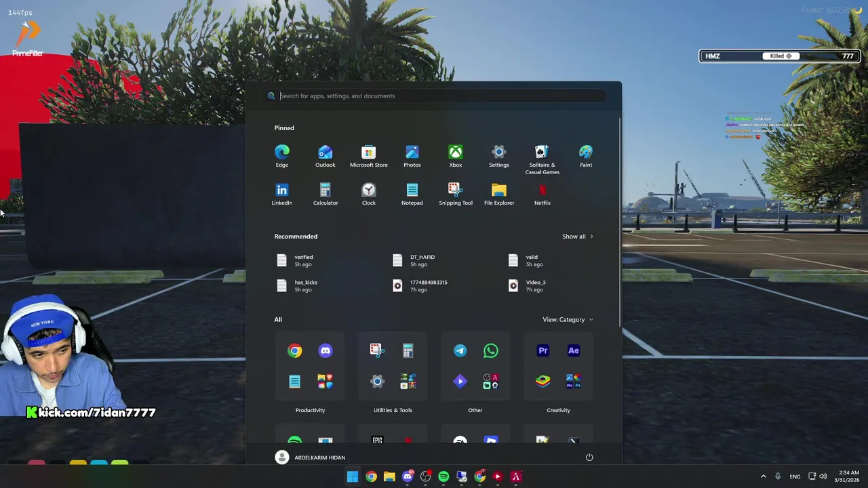Launch Telegram in Other category
Screen dimensions: 868x488
pyautogui.click(x=460, y=350)
